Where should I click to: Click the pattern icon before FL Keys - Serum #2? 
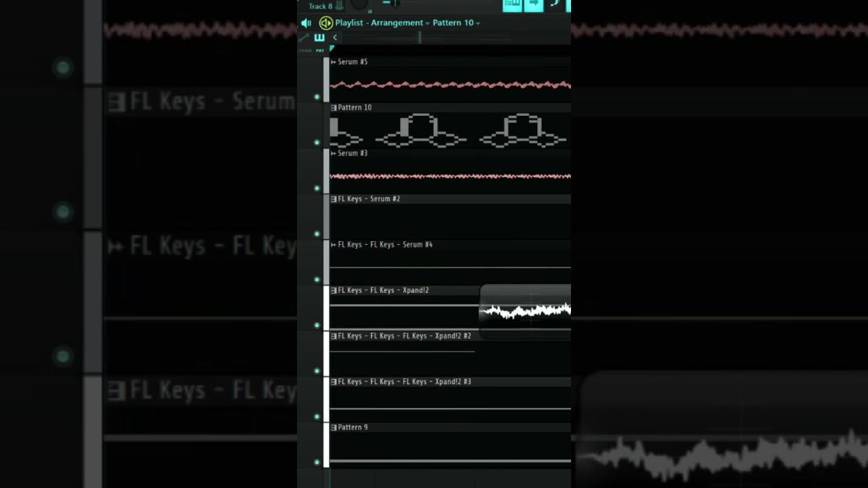(x=334, y=199)
